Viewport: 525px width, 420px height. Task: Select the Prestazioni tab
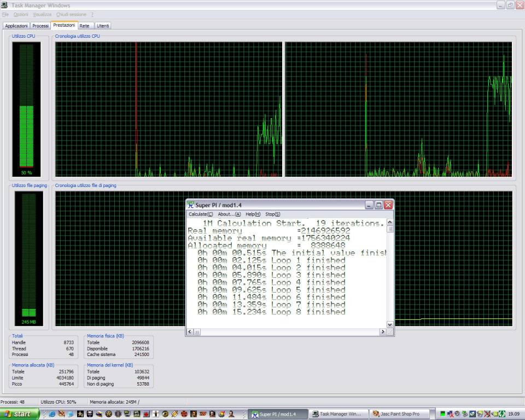64,25
